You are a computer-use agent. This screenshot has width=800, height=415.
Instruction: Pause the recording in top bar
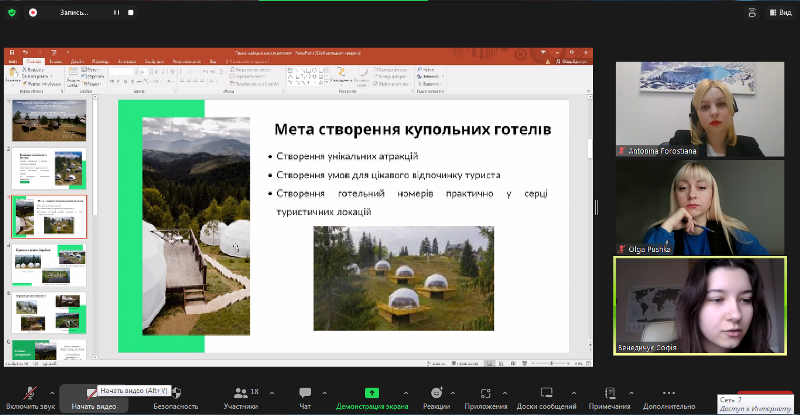(116, 12)
